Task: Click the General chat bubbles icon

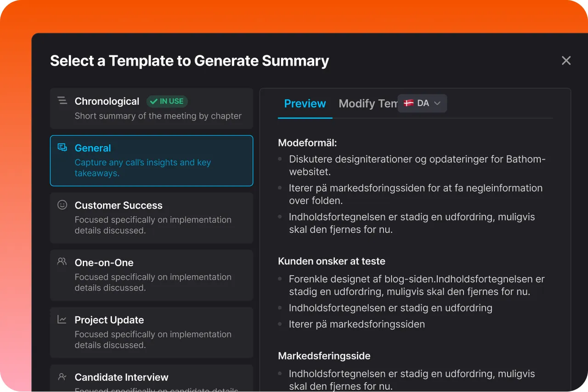Action: [x=62, y=148]
